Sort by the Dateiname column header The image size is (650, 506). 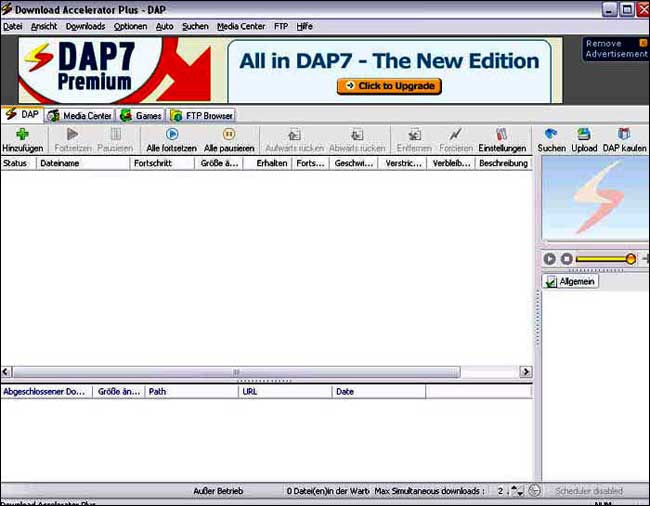point(83,163)
